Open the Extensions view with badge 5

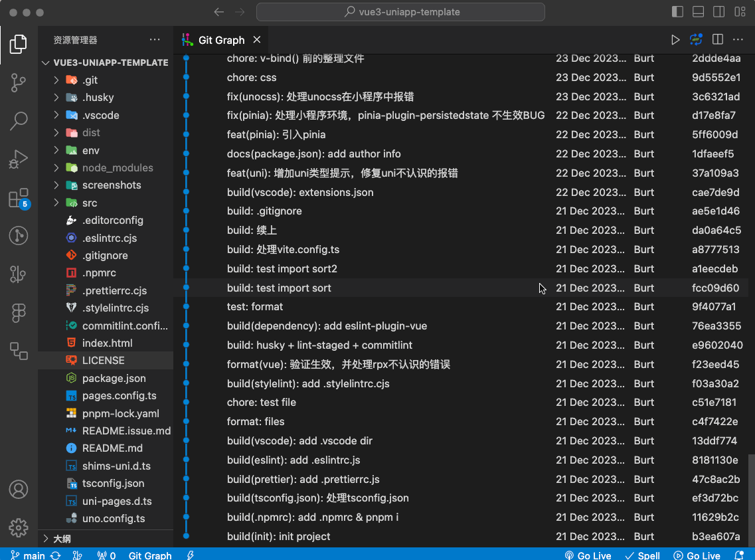[x=18, y=198]
